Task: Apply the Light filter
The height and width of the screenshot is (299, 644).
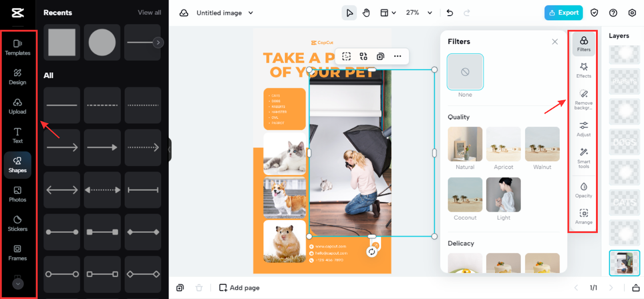Action: [504, 194]
